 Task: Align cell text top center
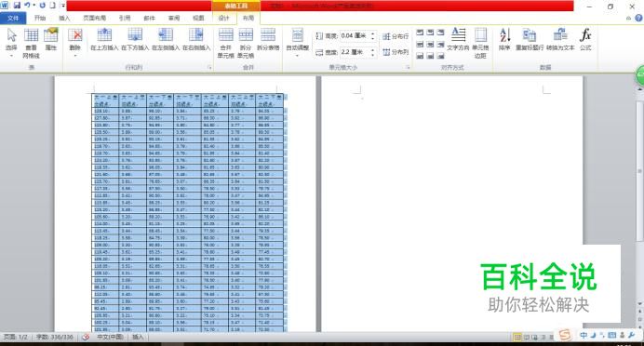tap(430, 32)
